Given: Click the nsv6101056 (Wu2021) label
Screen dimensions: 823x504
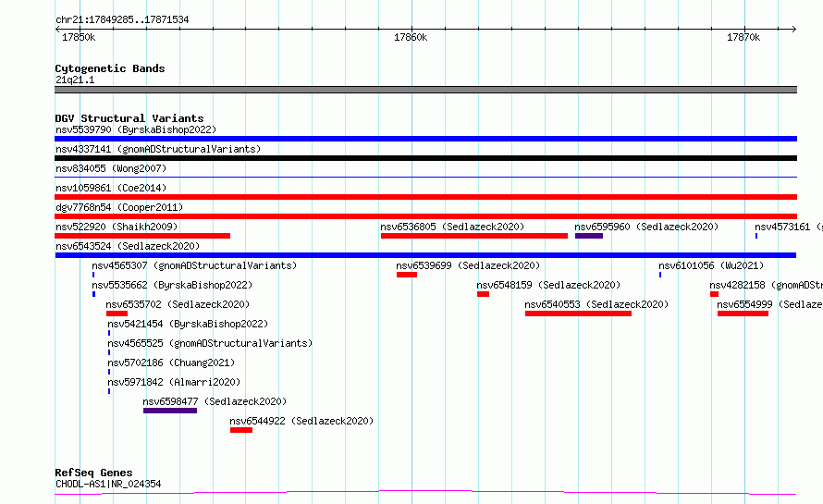Looking at the screenshot, I should tap(711, 265).
